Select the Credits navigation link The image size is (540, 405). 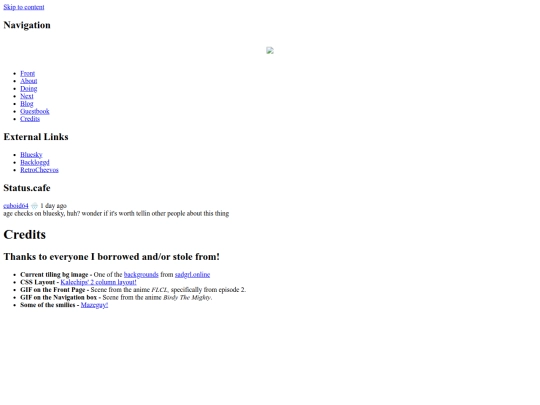30,119
